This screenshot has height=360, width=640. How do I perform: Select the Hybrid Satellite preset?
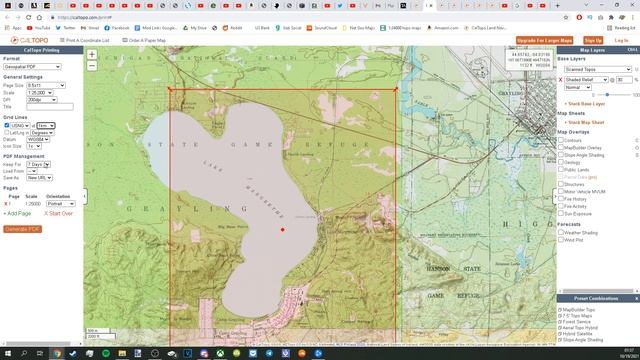coord(575,334)
